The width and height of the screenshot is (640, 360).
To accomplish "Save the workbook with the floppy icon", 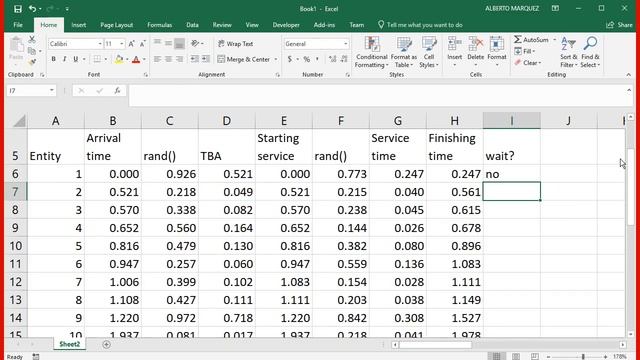I will [18, 9].
